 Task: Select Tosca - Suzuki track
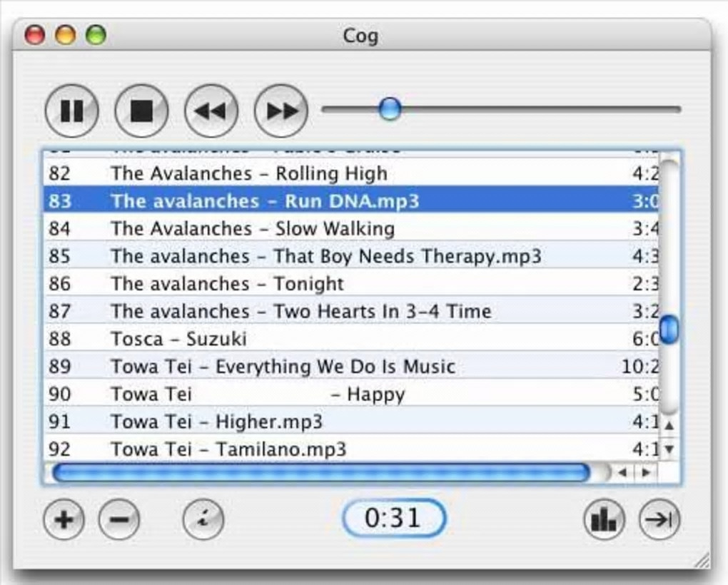351,339
